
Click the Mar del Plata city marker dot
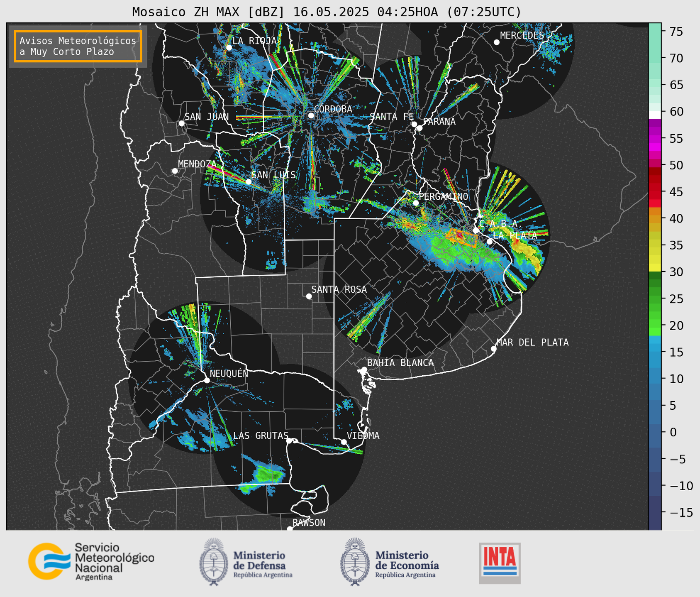point(493,349)
